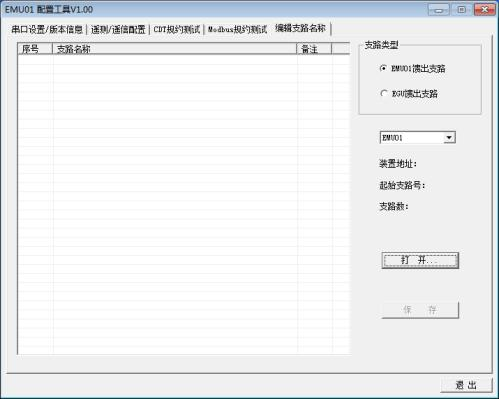
Task: Click the 备注 column header
Action: [x=314, y=49]
